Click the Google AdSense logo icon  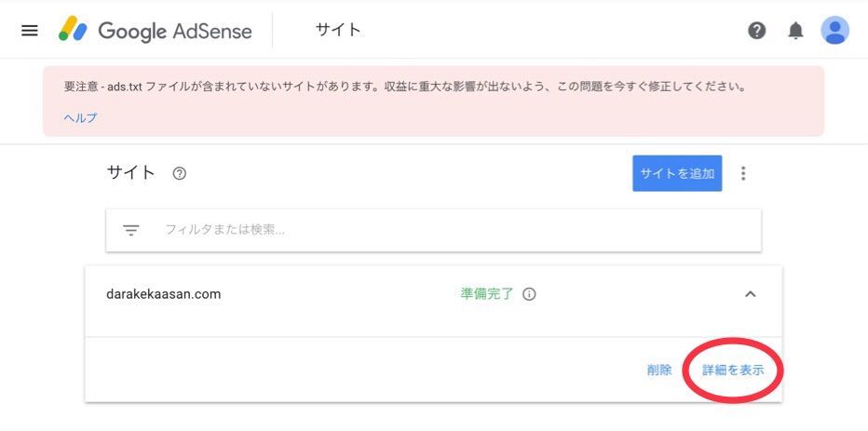click(x=73, y=31)
